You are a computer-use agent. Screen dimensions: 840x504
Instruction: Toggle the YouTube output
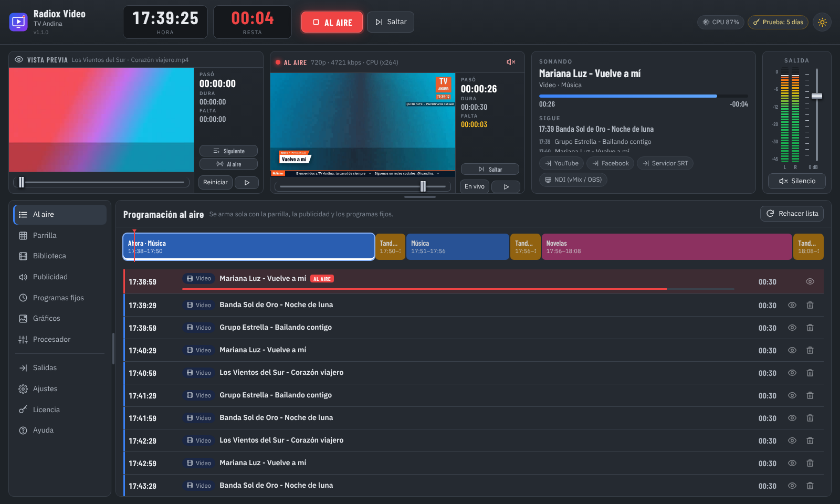[x=561, y=163]
